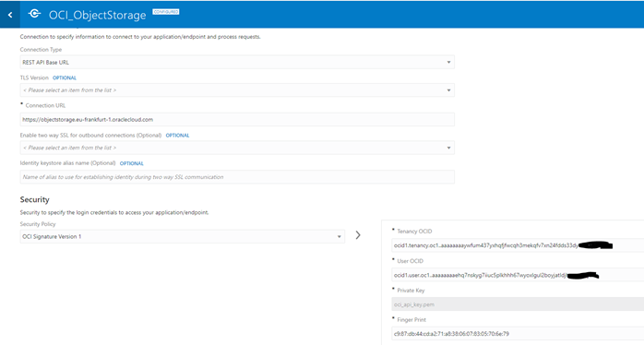Click the CONFIGURED status badge
The image size is (644, 345).
point(166,12)
